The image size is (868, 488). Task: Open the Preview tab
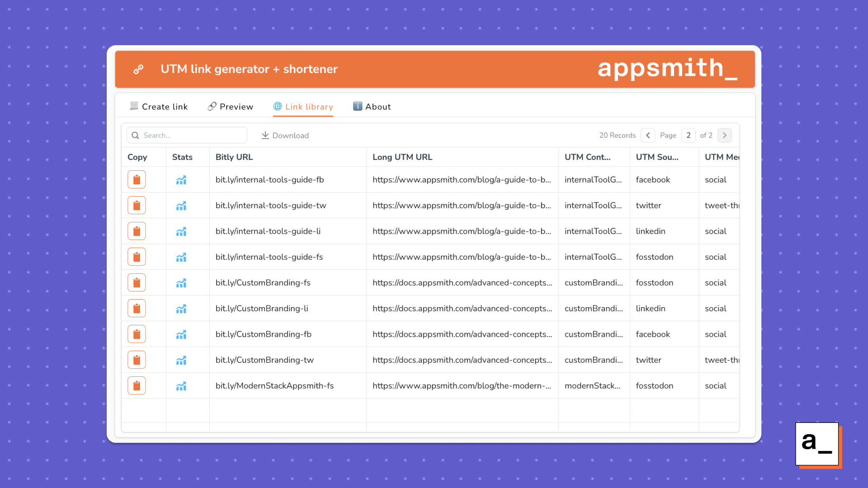click(x=231, y=107)
